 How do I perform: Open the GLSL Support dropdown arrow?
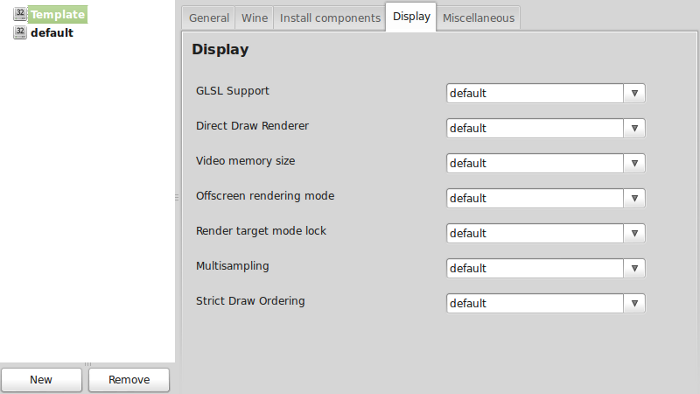click(634, 93)
